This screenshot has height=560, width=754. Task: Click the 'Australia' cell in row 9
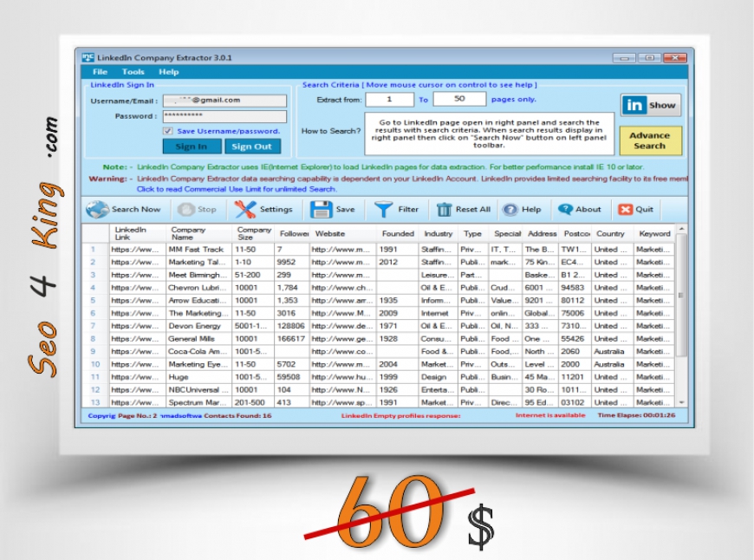[x=613, y=351]
